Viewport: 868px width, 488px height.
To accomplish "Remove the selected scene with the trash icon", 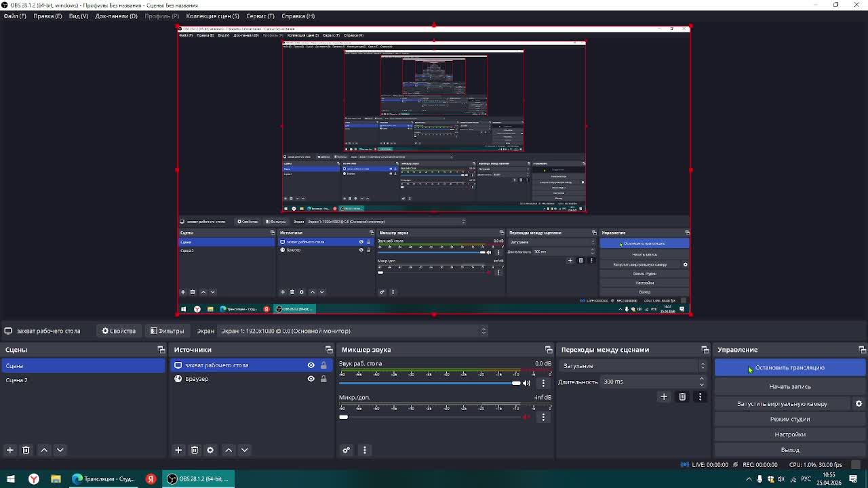I will [x=26, y=450].
